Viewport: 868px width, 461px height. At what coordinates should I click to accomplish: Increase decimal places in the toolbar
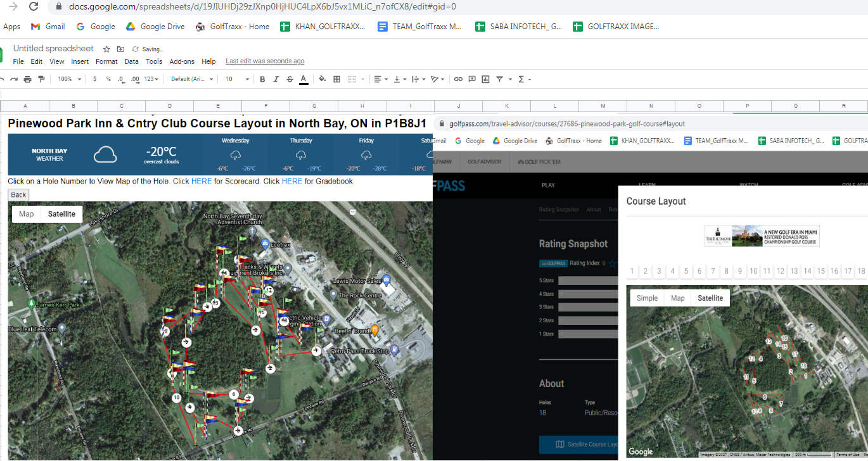tap(135, 79)
